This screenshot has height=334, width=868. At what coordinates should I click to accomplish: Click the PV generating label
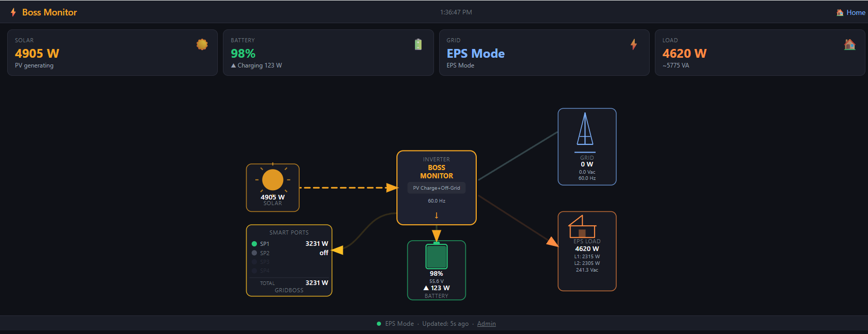click(x=34, y=65)
